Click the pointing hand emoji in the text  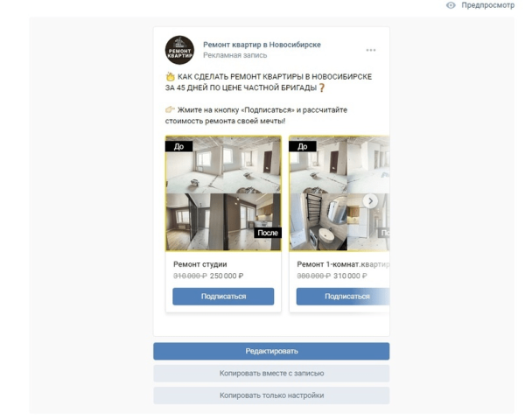coord(170,109)
